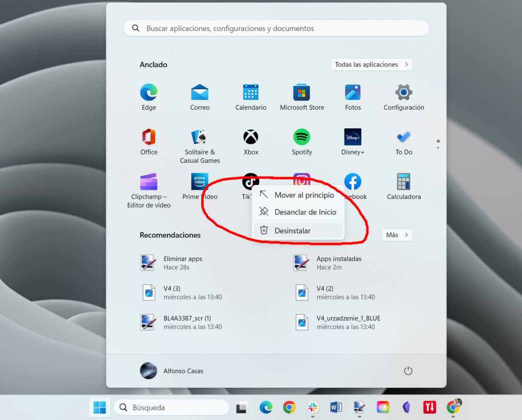Click Desinstalar in the context menu
Screen dimensions: 522x420
tap(298, 231)
